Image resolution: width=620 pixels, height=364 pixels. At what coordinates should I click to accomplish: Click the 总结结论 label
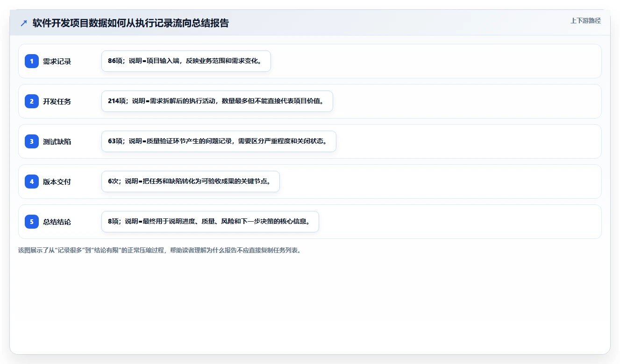pos(57,222)
